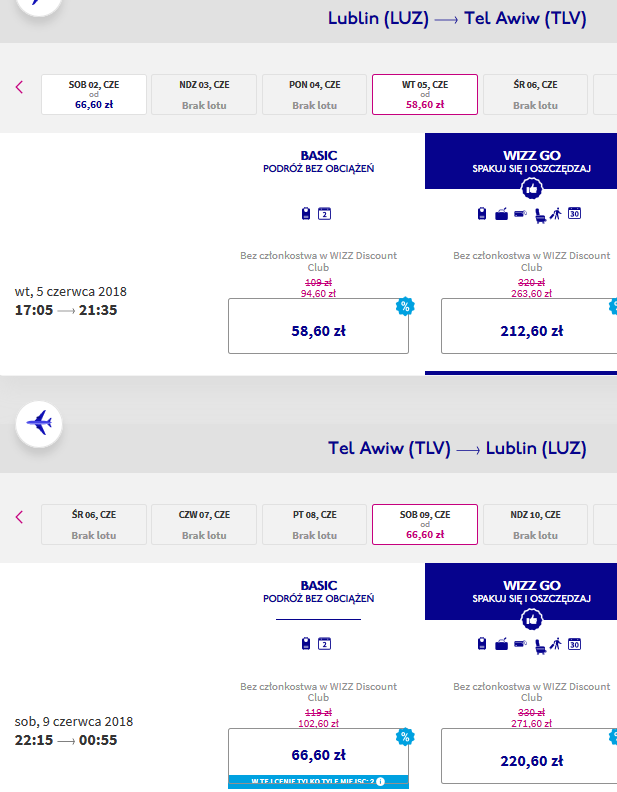The height and width of the screenshot is (792, 617).
Task: Click the info icon on the limited seats banner
Action: (380, 781)
